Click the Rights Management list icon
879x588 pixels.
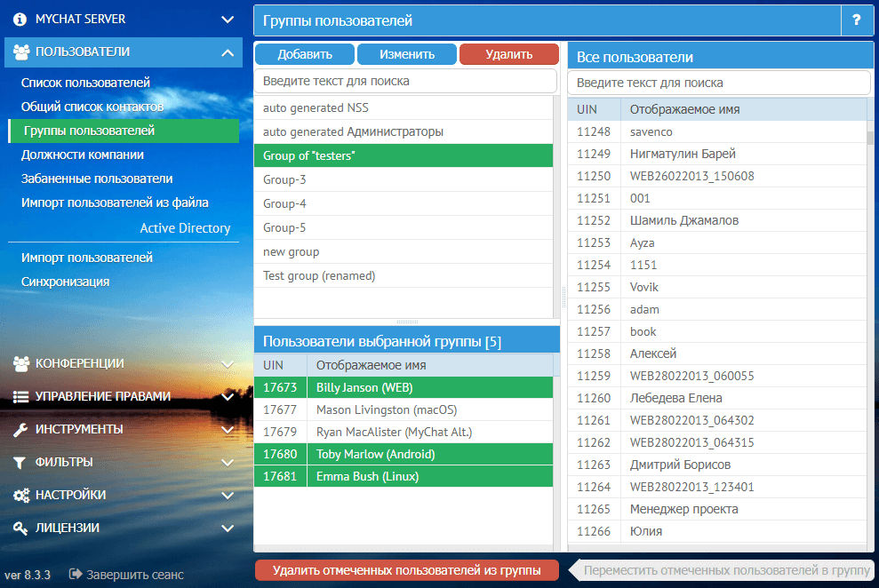click(21, 397)
